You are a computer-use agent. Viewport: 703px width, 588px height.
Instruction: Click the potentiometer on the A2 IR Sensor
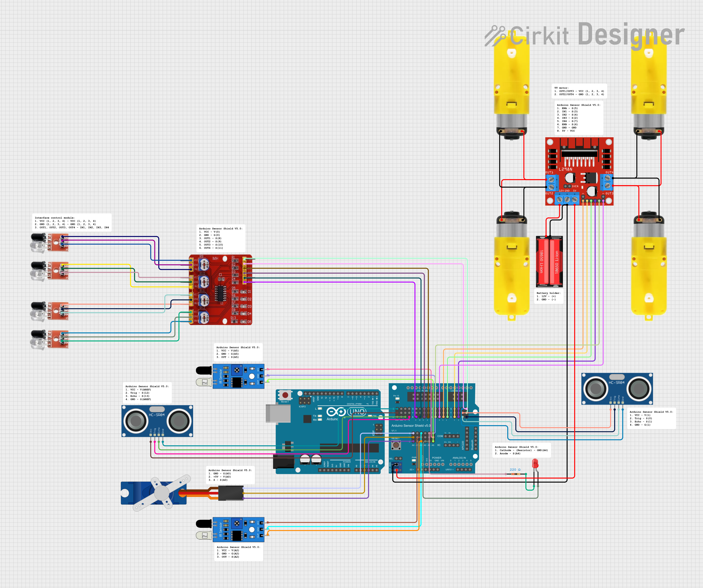pyautogui.click(x=237, y=523)
